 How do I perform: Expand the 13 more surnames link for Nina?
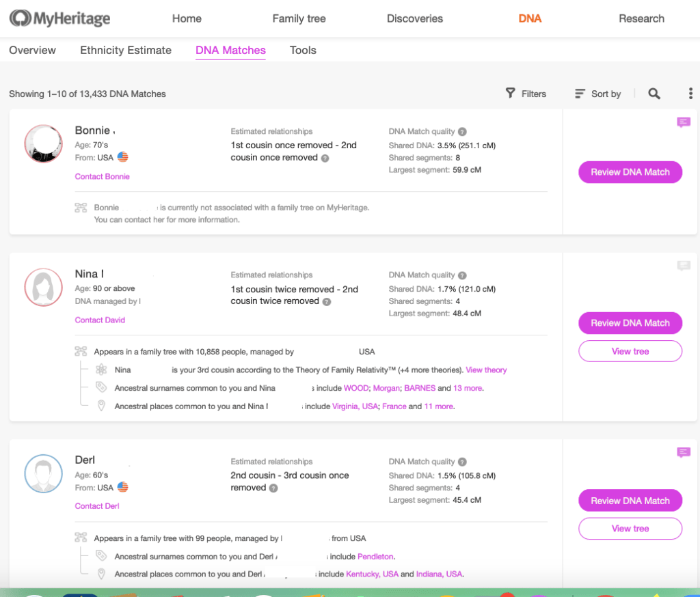point(468,388)
